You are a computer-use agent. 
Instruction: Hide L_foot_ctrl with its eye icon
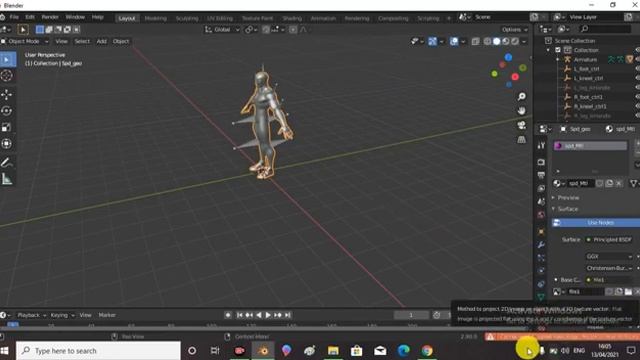637,69
